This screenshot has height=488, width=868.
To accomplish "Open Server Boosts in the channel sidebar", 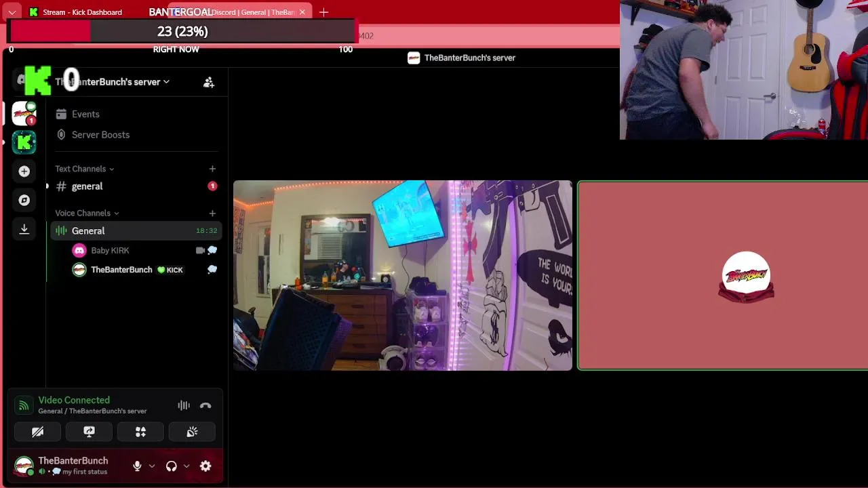I will pyautogui.click(x=136, y=134).
